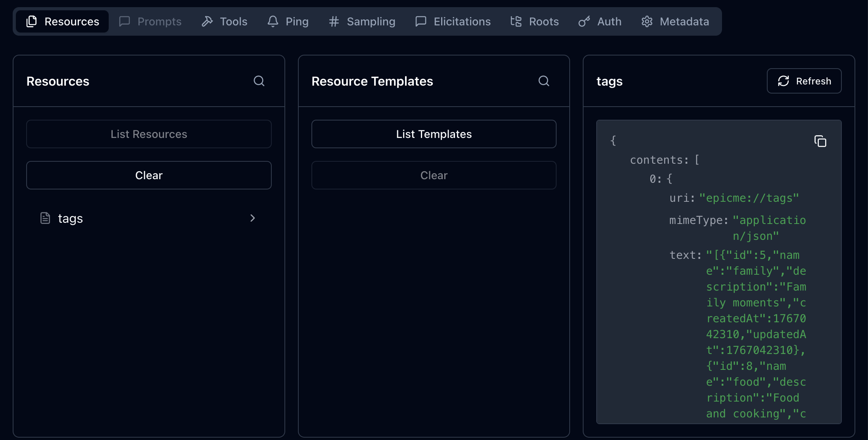The image size is (868, 440).
Task: Open the Elicitations tab
Action: [453, 21]
